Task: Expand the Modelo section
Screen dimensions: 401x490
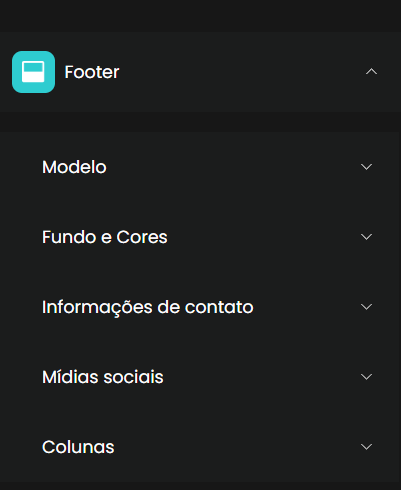Action: point(200,167)
